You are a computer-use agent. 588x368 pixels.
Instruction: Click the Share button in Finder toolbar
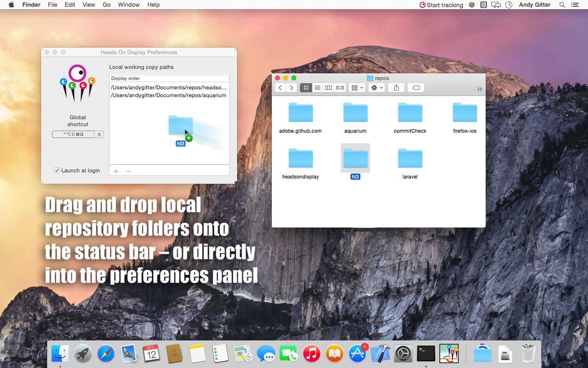(396, 87)
